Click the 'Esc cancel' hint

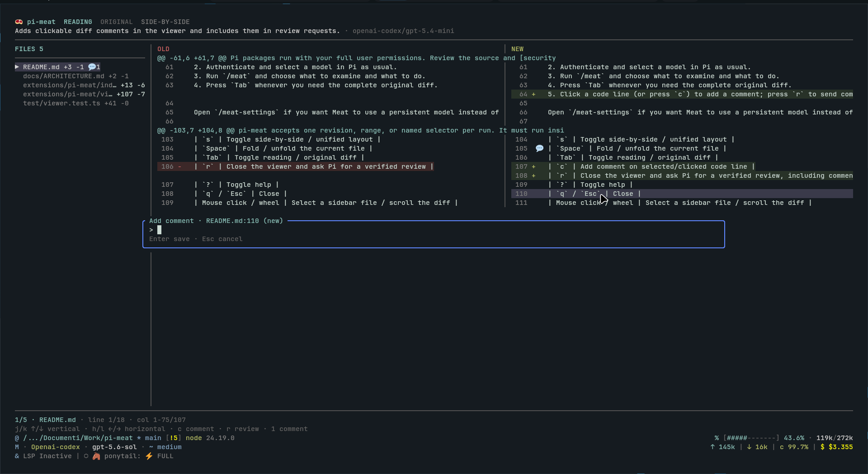222,239
